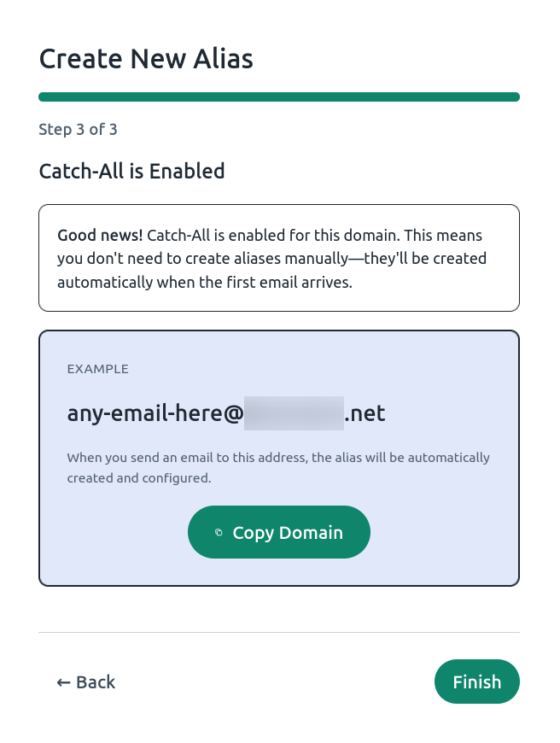Image resolution: width=560 pixels, height=743 pixels.
Task: Click the @ symbol in example address
Action: 233,413
